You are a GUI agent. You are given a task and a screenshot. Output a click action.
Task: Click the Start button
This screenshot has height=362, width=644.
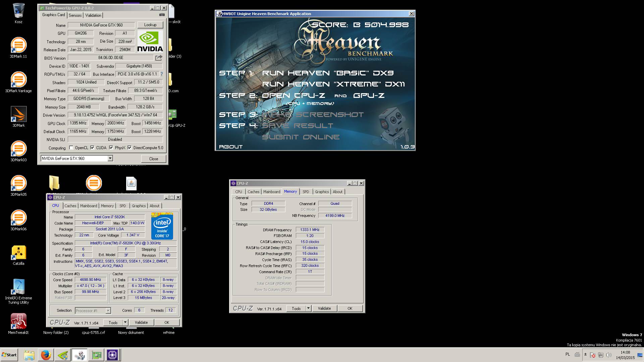[9, 355]
